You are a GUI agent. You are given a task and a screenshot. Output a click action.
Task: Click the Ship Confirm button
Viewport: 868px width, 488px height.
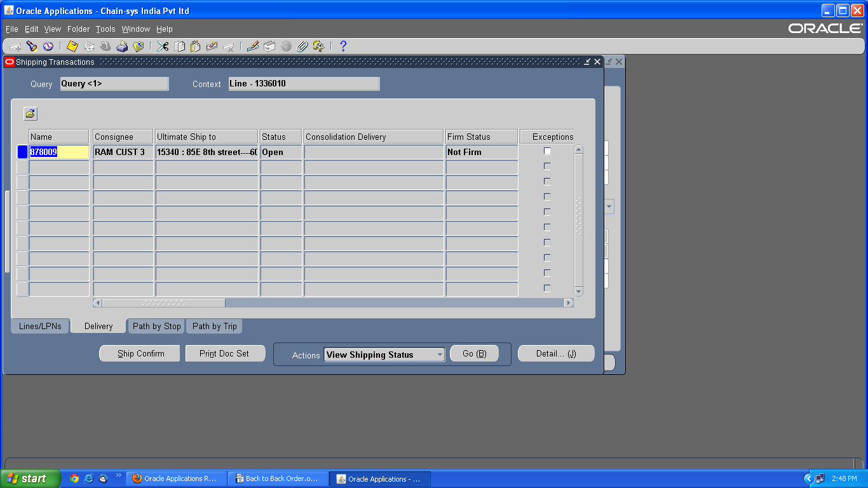click(140, 353)
